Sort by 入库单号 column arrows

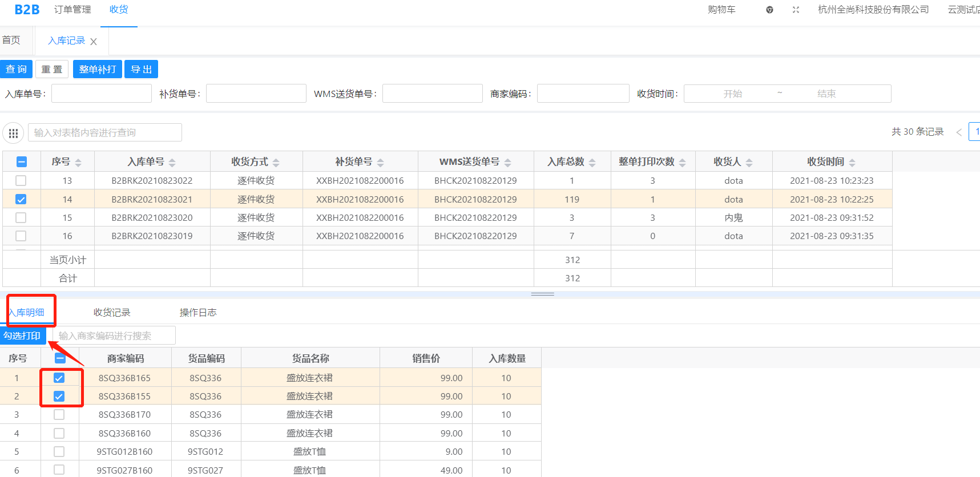coord(172,163)
